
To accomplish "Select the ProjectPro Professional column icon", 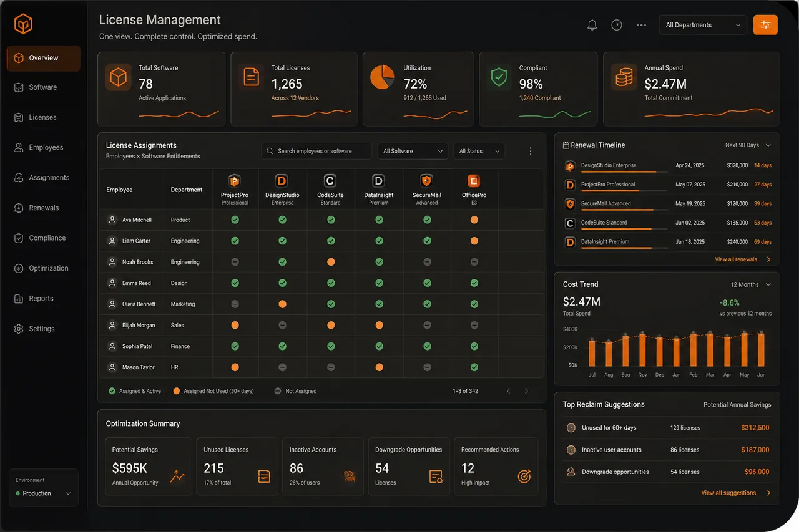I will pyautogui.click(x=235, y=181).
